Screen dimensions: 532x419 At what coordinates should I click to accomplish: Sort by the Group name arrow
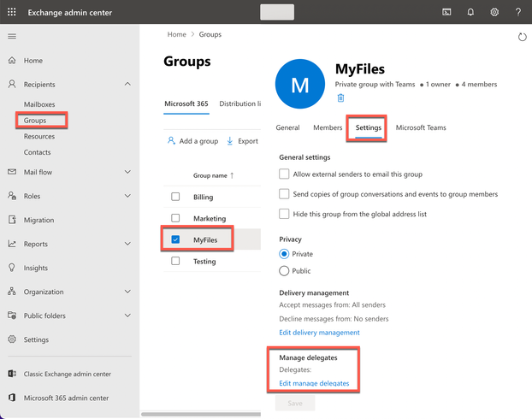tap(232, 175)
